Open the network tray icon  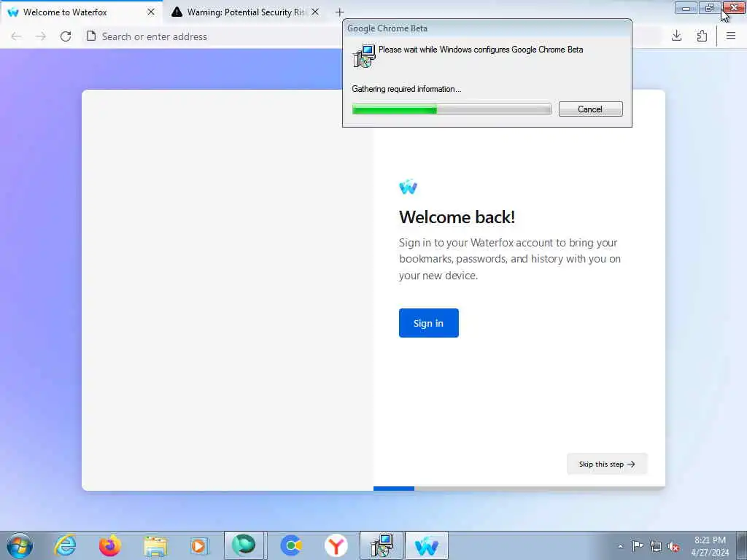[656, 546]
